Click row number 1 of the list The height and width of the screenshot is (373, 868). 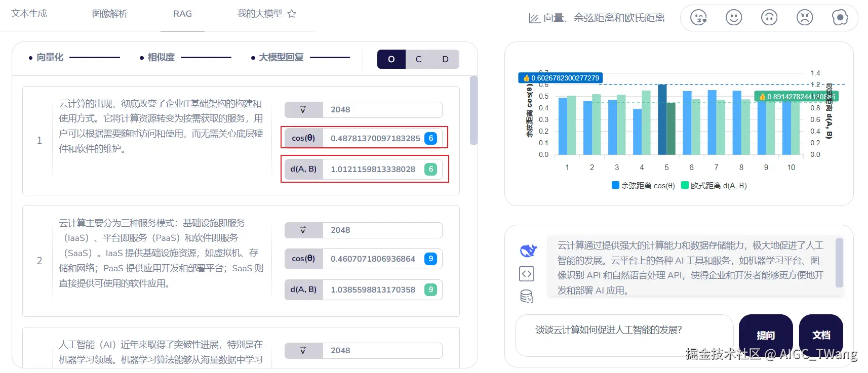tap(39, 140)
